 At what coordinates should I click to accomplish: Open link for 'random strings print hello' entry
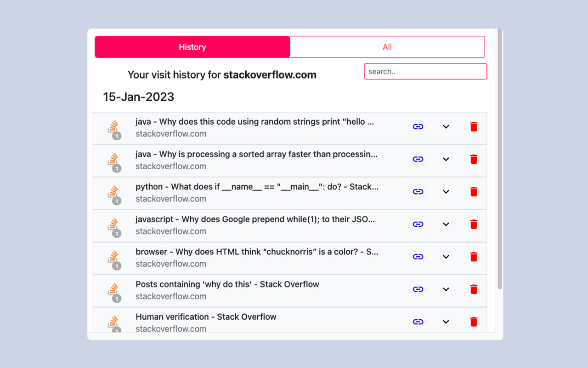point(418,126)
